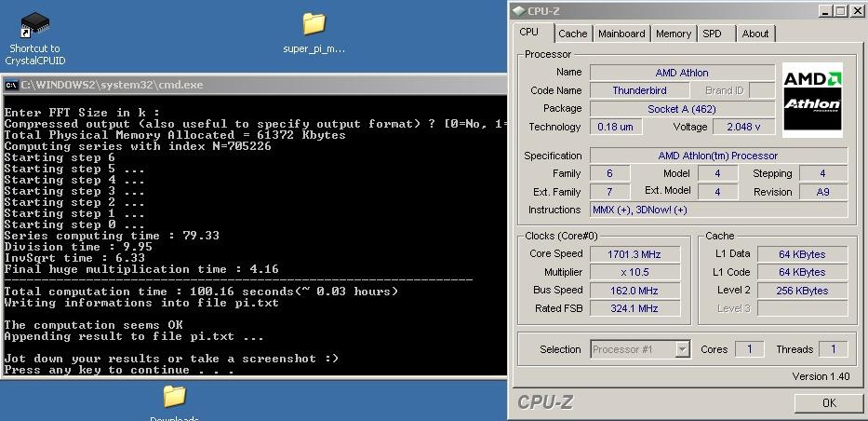The image size is (868, 421).
Task: Click the Press any key to continue line
Action: tap(118, 370)
